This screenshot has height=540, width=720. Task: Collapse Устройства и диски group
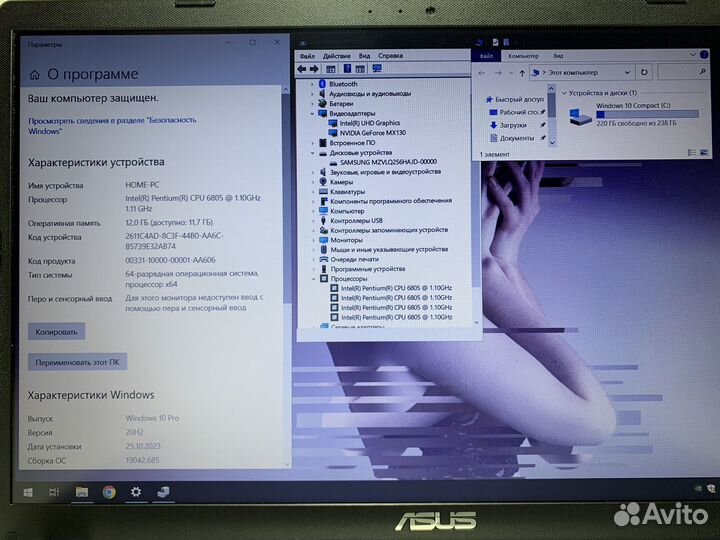point(564,93)
